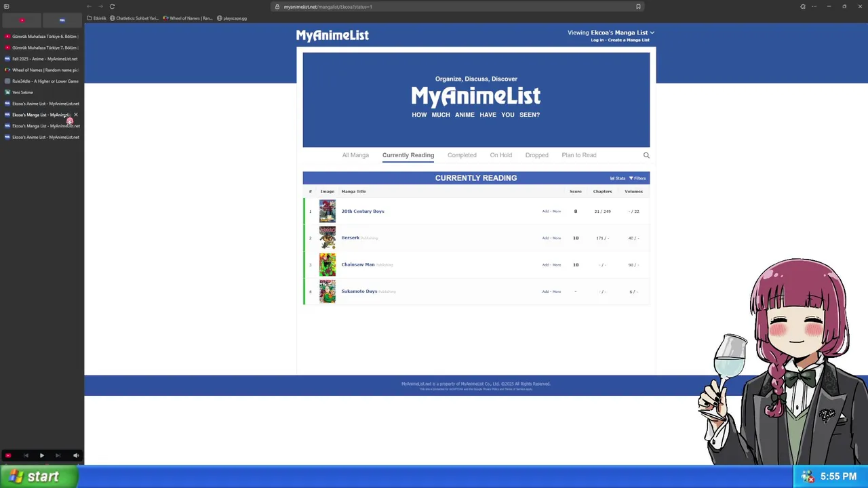Open the Windows start button
868x488 pixels.
(39, 476)
